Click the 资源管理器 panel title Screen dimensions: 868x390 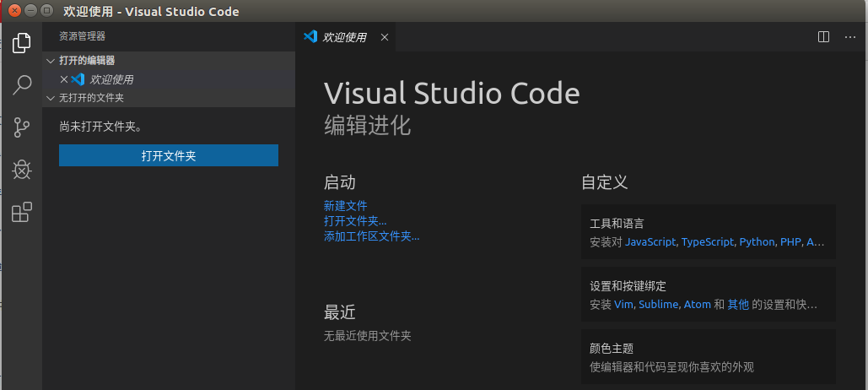pyautogui.click(x=82, y=36)
